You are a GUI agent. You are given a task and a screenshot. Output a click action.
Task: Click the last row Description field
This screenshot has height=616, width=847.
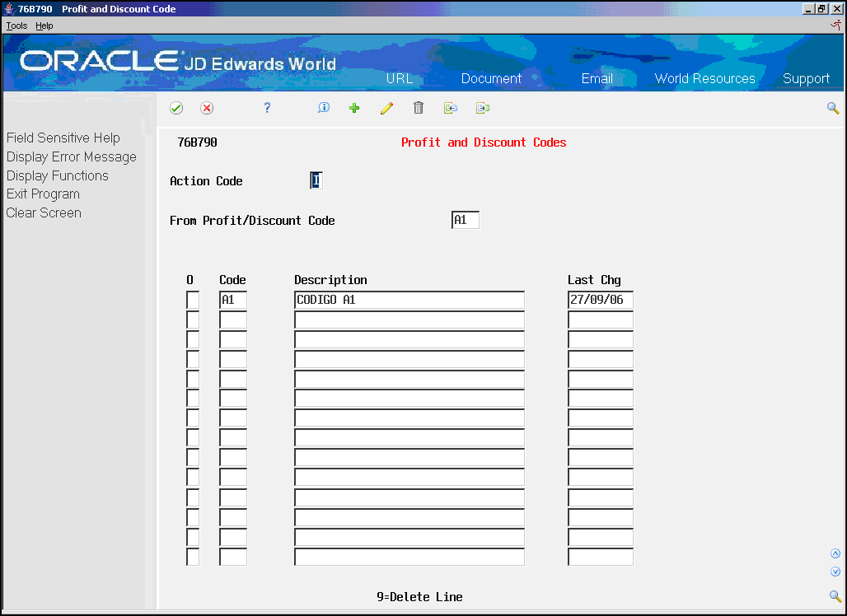pyautogui.click(x=409, y=557)
